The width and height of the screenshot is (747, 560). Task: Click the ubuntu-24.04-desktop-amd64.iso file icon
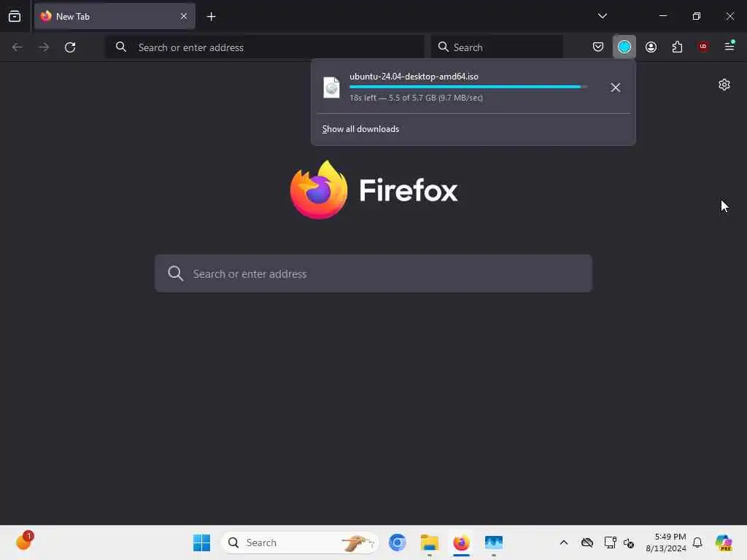[331, 87]
